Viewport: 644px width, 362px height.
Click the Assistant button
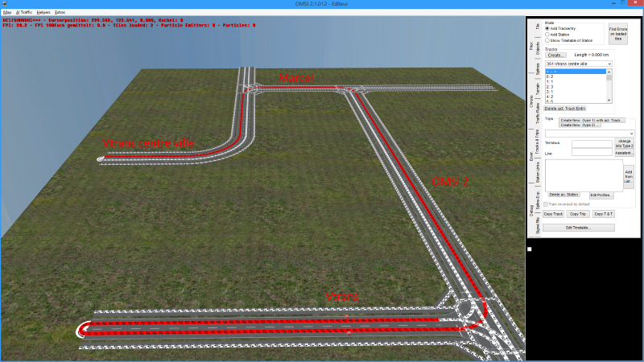pyautogui.click(x=625, y=153)
